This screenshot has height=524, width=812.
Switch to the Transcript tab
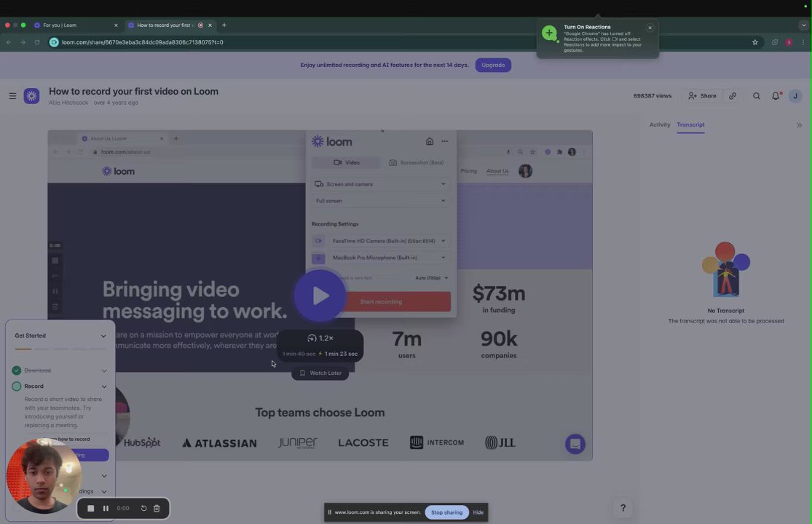[690, 124]
